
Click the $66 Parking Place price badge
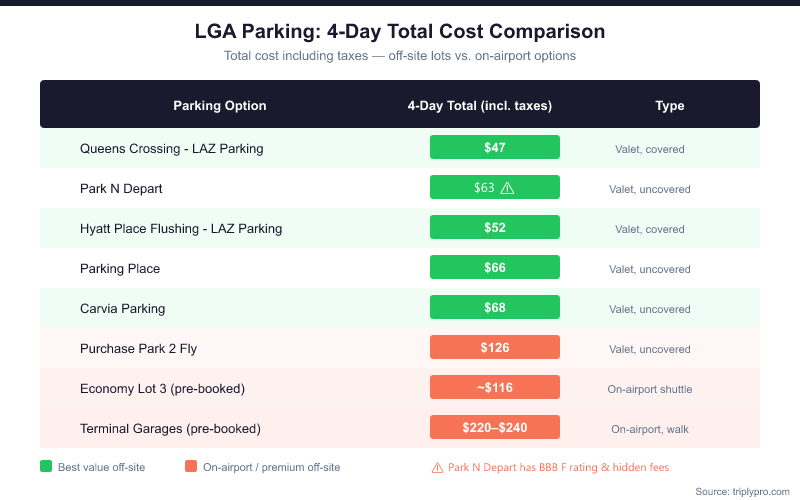[495, 268]
